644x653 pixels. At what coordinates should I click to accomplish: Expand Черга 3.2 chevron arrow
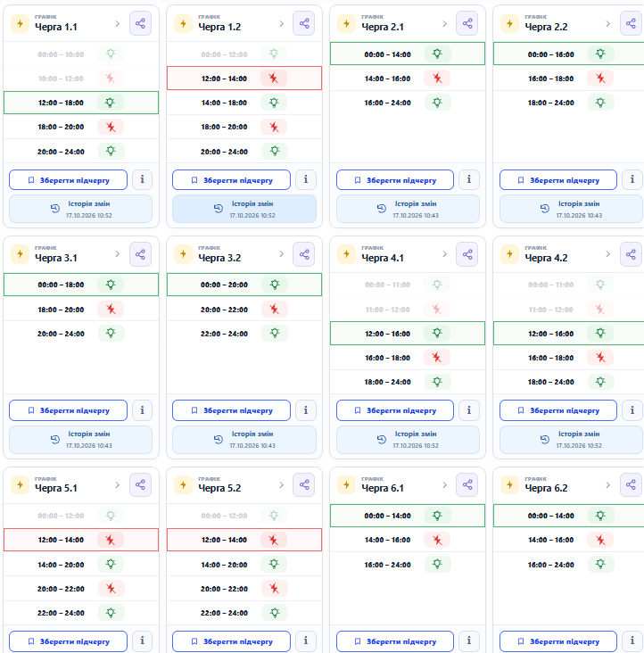click(x=281, y=254)
